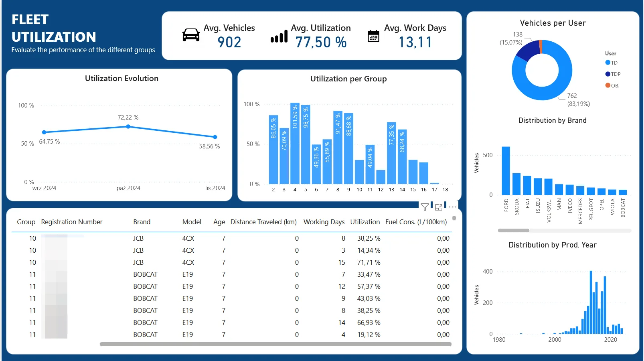Sort table by Fuel Cons. (L/100km) header
Screen dimensions: 644x361
(416, 222)
